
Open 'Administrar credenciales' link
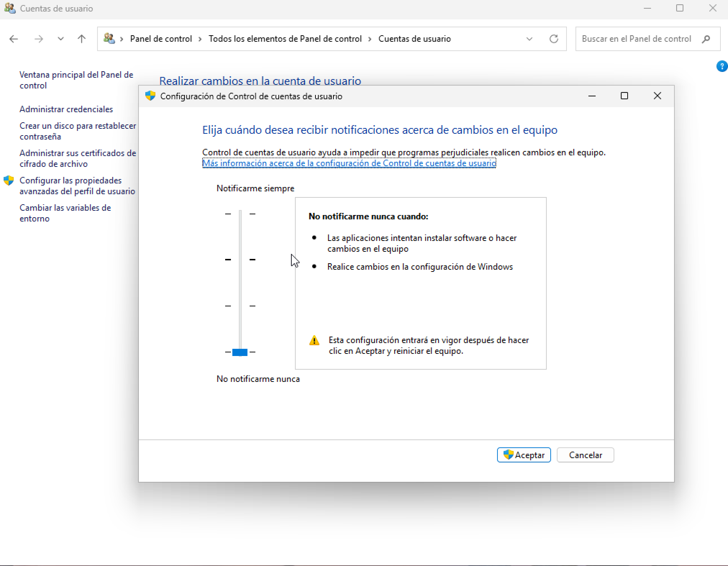pyautogui.click(x=66, y=109)
